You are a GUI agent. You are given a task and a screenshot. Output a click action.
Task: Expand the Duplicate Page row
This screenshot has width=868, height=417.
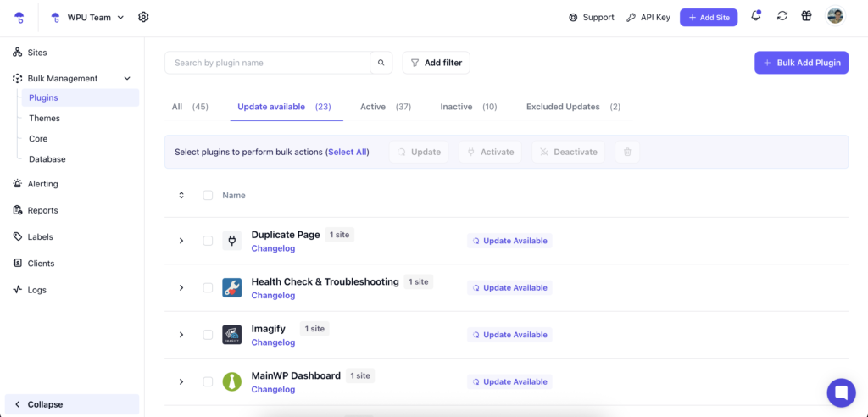click(181, 241)
